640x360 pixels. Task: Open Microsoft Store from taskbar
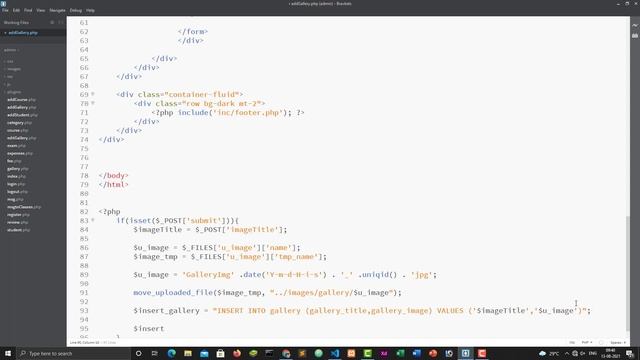(220, 353)
